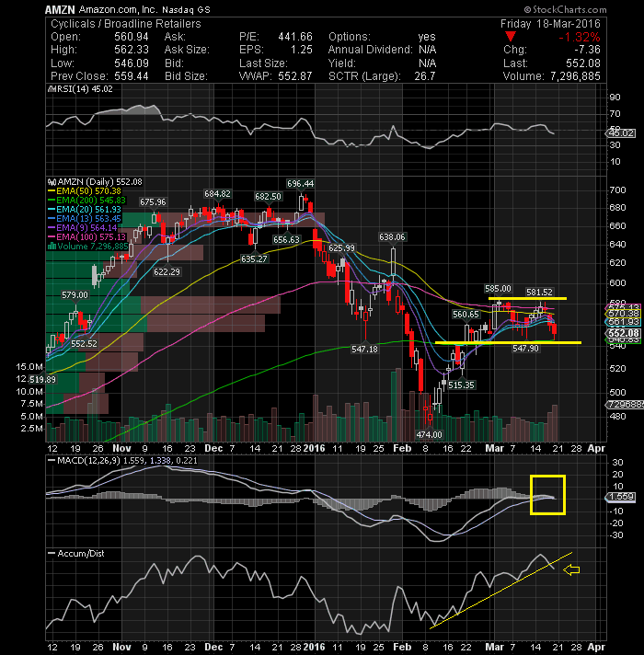Click the VWAP value 552.87
Screen dimensions: 644x655
[x=295, y=76]
